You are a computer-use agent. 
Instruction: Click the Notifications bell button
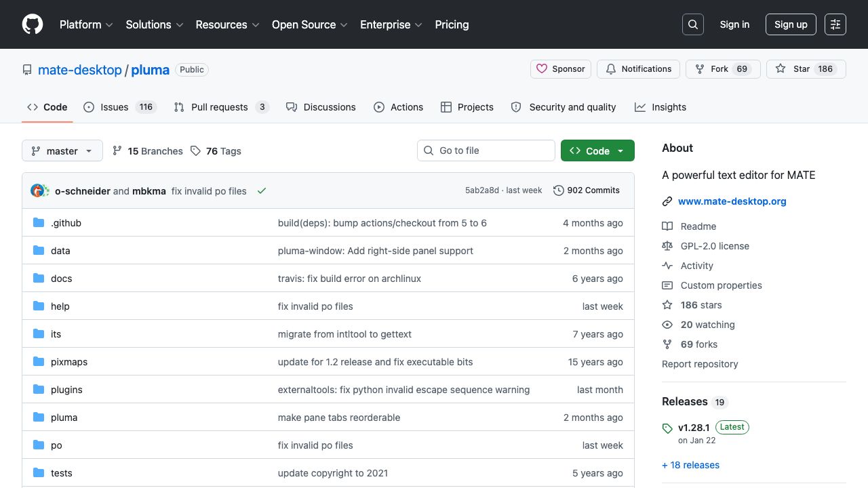click(639, 69)
